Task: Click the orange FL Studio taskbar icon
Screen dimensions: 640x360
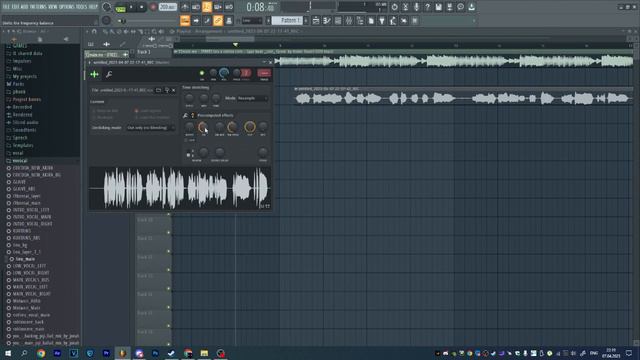Action: [x=122, y=353]
